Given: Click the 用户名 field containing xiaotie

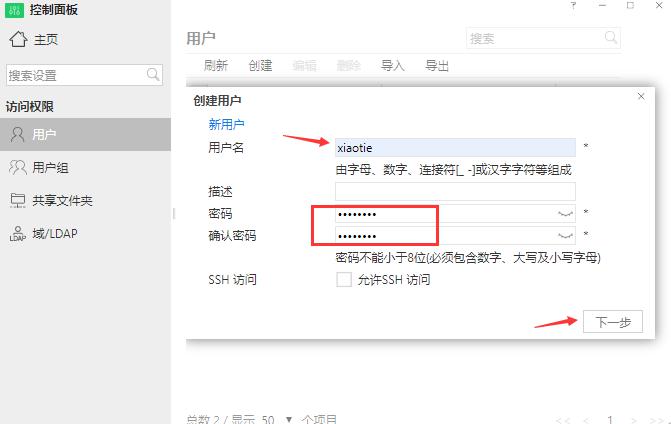Looking at the screenshot, I should pos(455,147).
